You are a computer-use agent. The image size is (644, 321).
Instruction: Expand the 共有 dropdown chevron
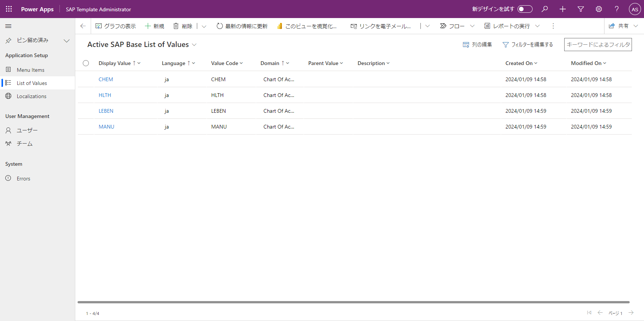click(x=636, y=26)
